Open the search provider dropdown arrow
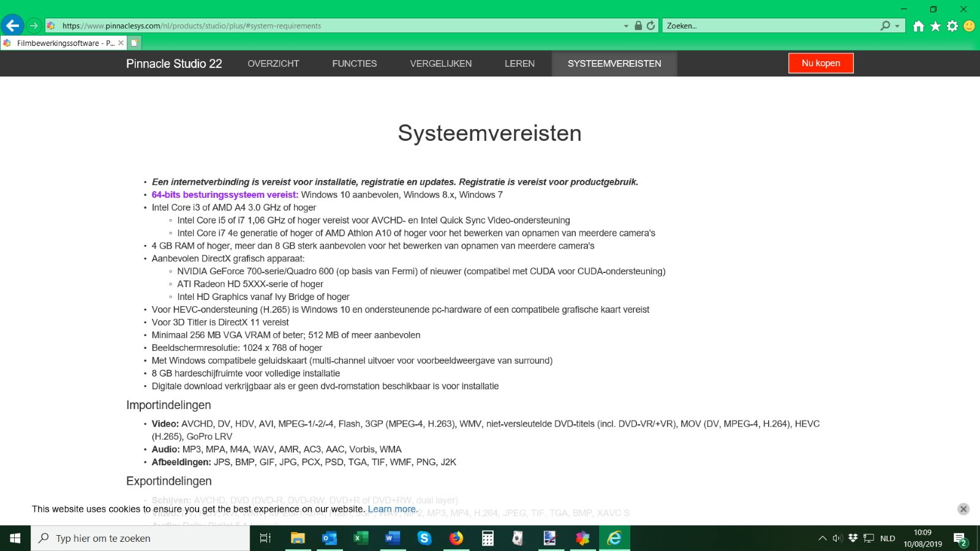The width and height of the screenshot is (980, 551). tap(897, 26)
